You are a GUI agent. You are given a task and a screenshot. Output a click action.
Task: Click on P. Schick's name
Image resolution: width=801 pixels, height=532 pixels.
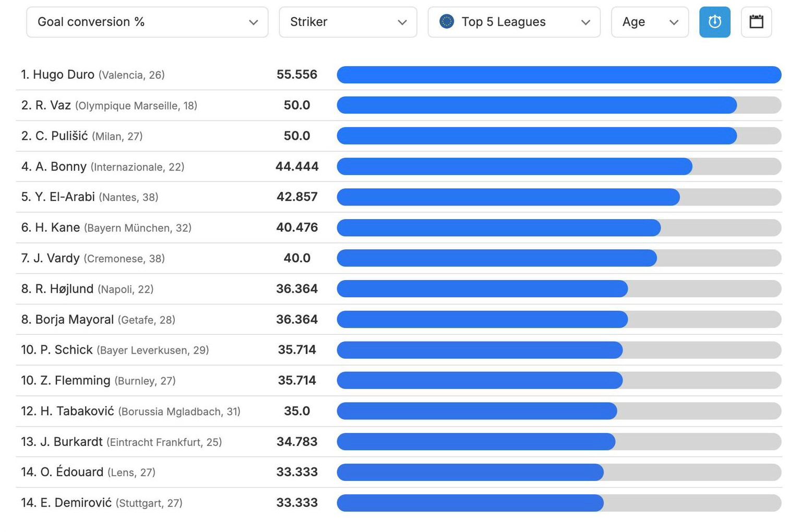pyautogui.click(x=66, y=350)
